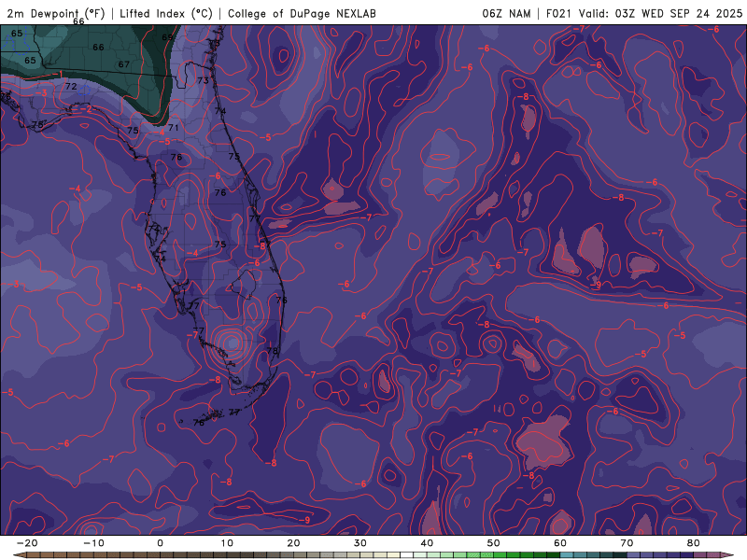Click the -10 label on the color scale
747x560 pixels.
(x=93, y=543)
